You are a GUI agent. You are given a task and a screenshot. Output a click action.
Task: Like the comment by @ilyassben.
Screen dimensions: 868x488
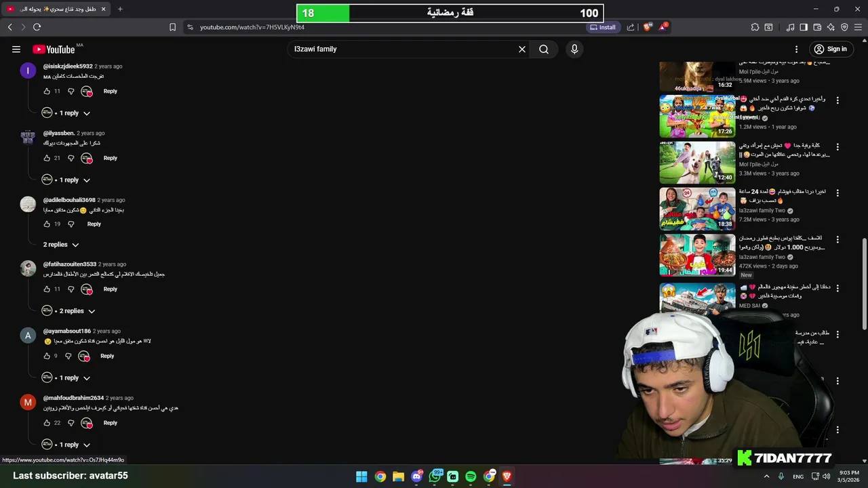(x=47, y=158)
